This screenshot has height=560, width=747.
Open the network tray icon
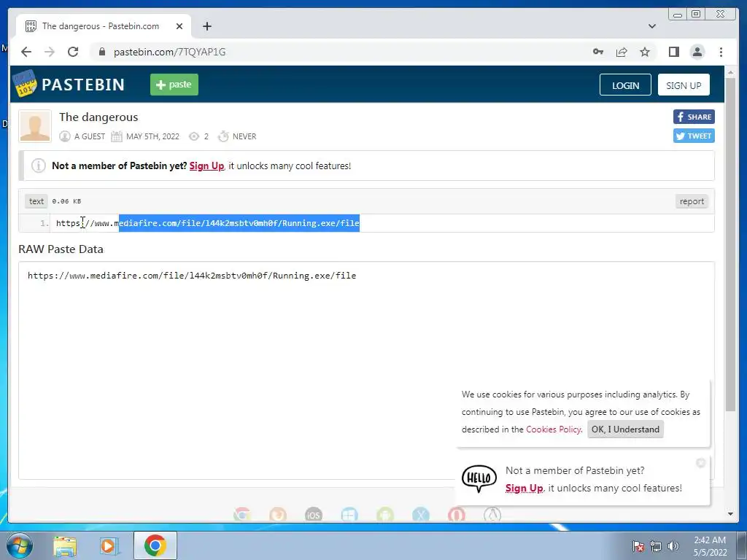(x=656, y=546)
